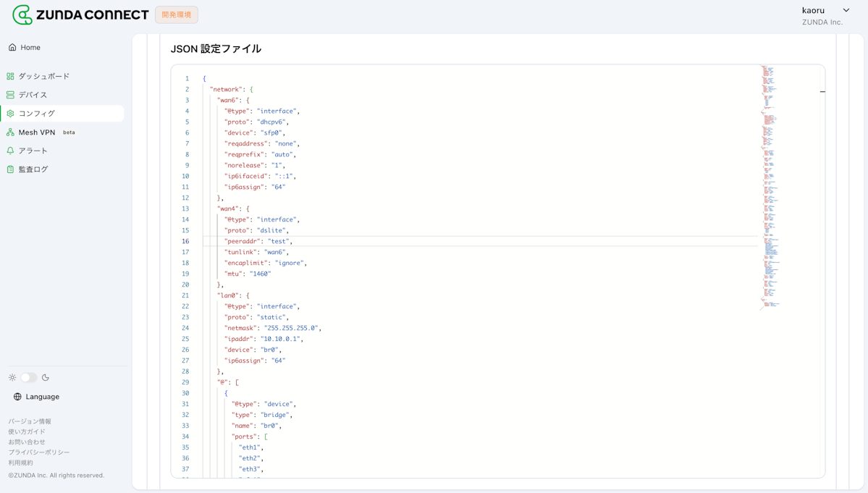Click the "sfp0" value on line 6
The image size is (868, 493).
tap(271, 132)
